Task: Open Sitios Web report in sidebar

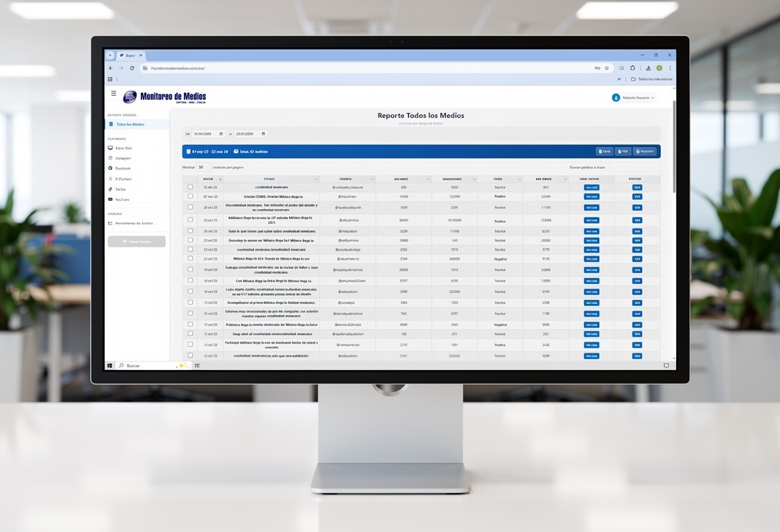Action: coord(123,148)
